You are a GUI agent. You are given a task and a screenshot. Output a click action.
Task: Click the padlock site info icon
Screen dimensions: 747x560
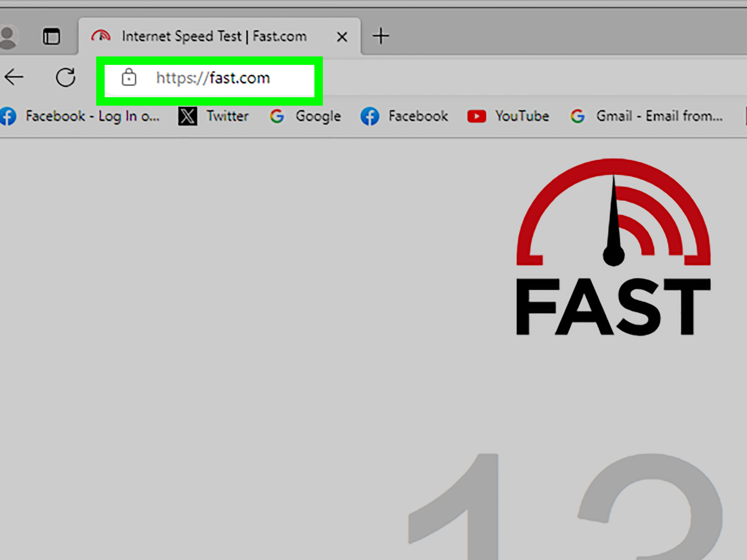coord(129,77)
